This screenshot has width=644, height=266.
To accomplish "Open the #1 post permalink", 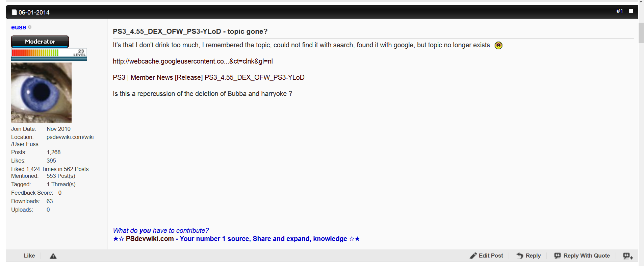I will 619,11.
